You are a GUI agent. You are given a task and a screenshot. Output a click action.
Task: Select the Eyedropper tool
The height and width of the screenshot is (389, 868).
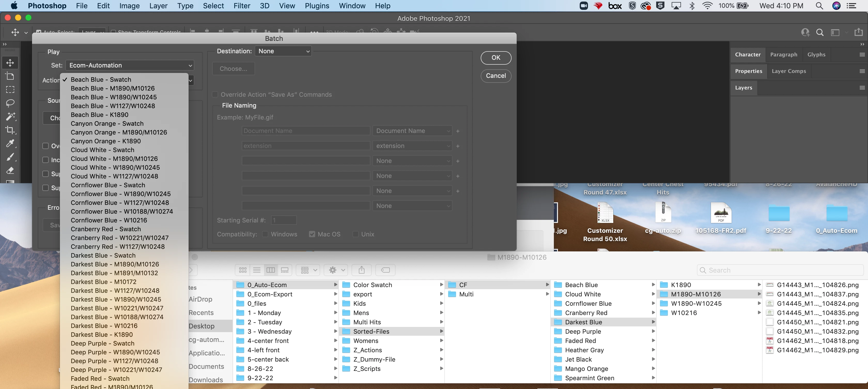(10, 143)
